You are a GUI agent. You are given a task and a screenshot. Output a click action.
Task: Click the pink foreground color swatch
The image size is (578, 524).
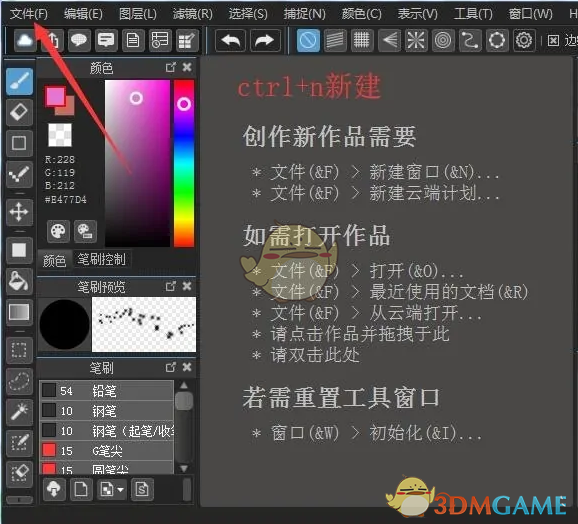[x=55, y=97]
